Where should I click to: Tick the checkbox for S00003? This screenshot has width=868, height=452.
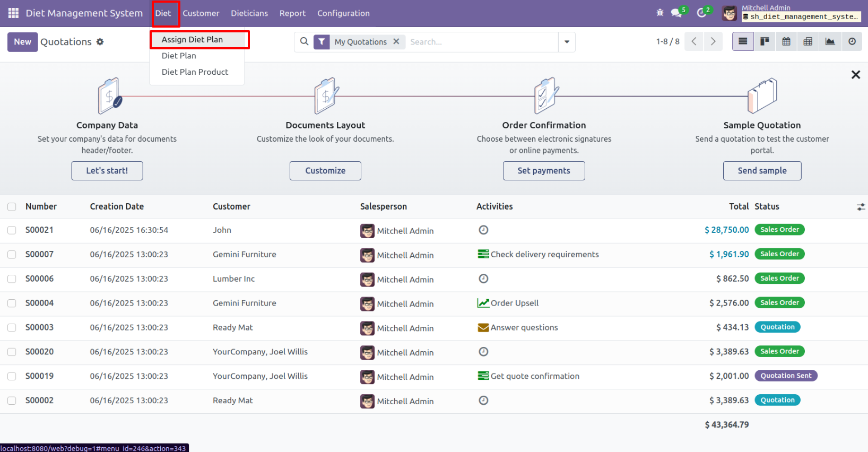12,328
